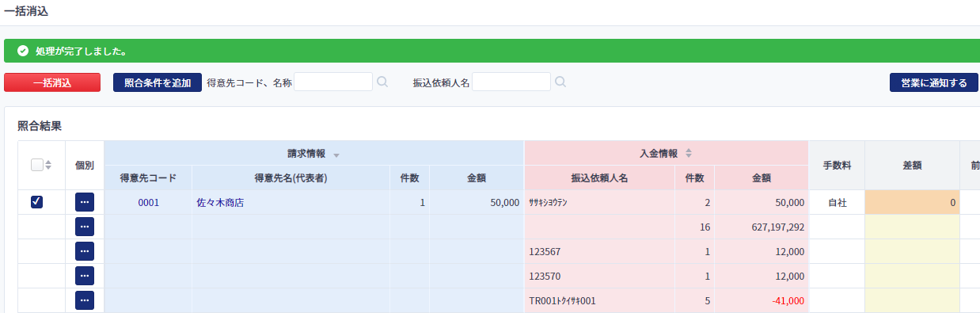
Task: Click the 照合結果 section heading
Action: tap(40, 125)
